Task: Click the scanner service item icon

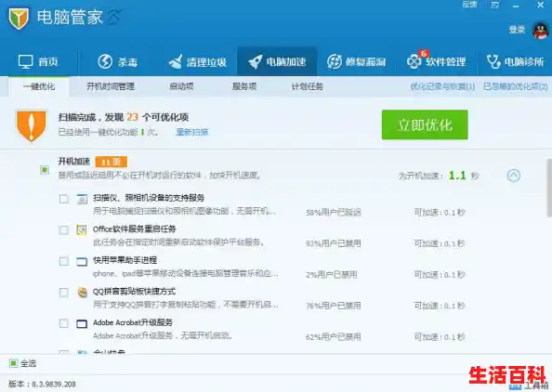Action: pyautogui.click(x=82, y=199)
